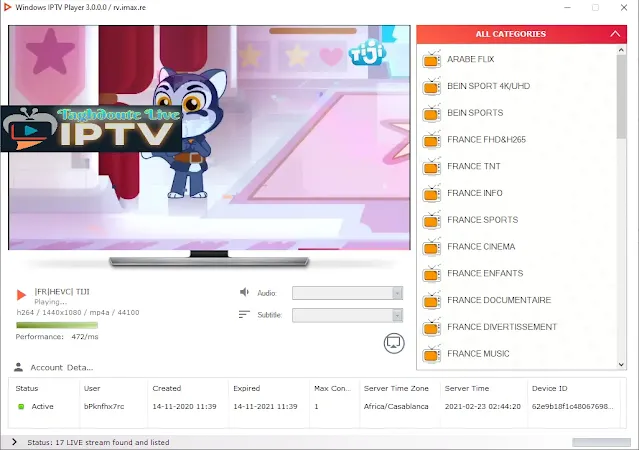Click the Account Details label
This screenshot has height=450, width=639.
click(62, 368)
